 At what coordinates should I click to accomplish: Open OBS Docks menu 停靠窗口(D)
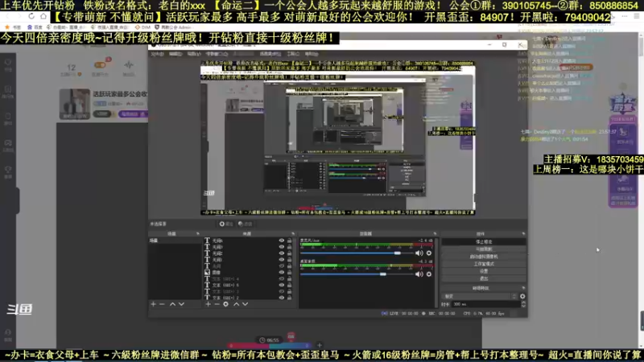[217, 54]
